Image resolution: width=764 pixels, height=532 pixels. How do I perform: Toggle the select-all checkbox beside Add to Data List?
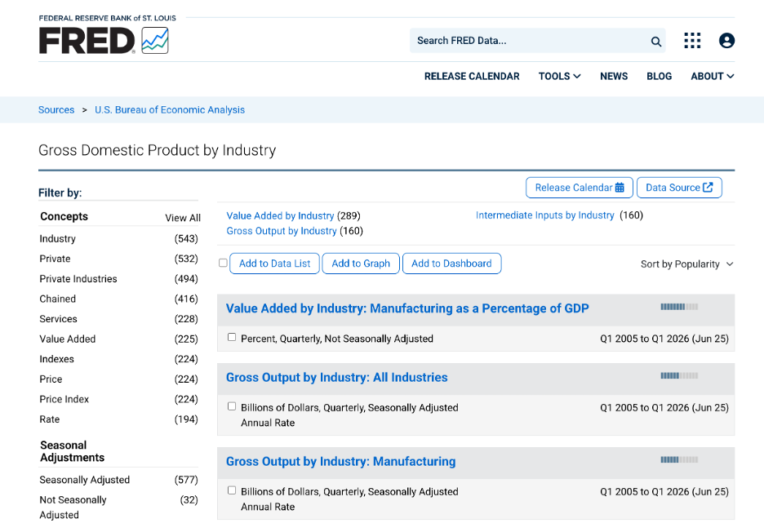tap(223, 263)
